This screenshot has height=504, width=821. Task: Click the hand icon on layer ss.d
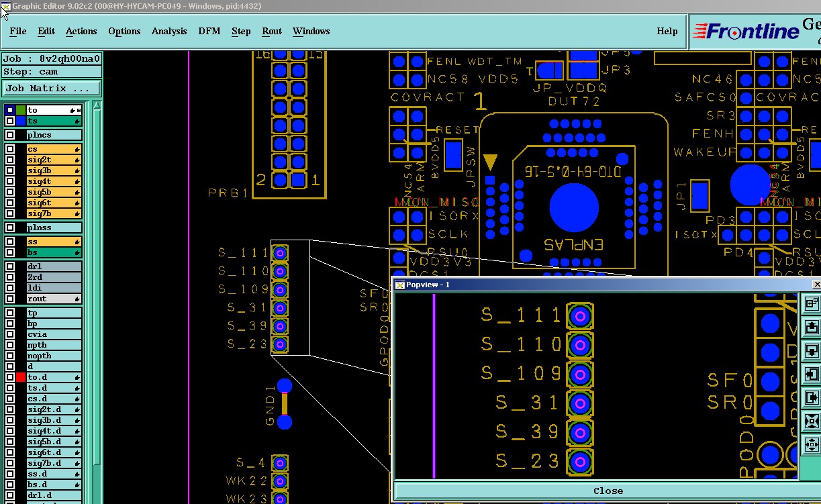pos(78,474)
